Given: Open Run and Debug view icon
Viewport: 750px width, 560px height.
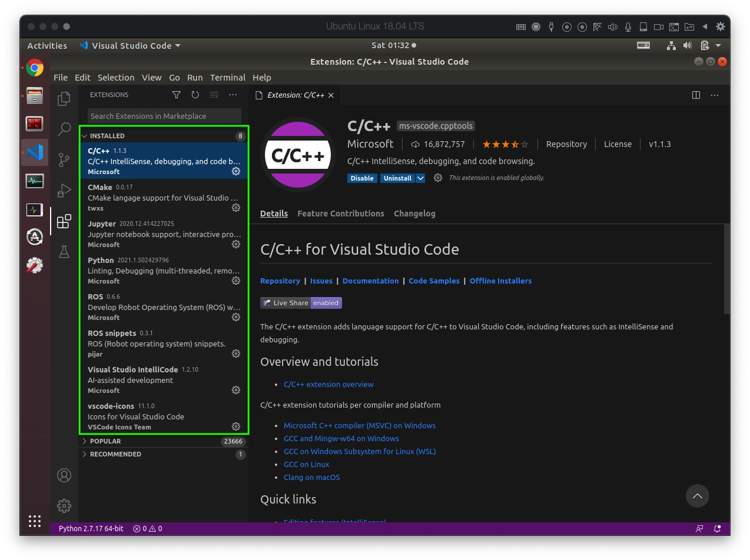Looking at the screenshot, I should click(x=64, y=191).
